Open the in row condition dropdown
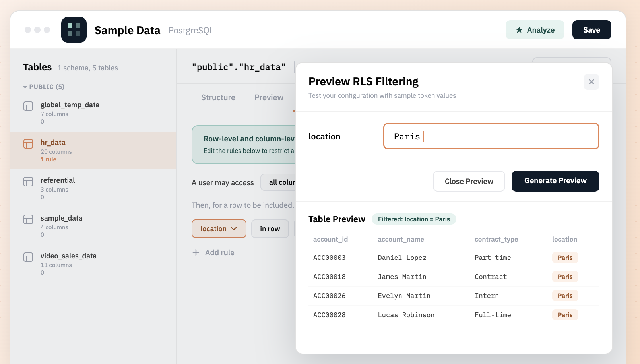Screen dimensions: 640x364 click(270, 229)
